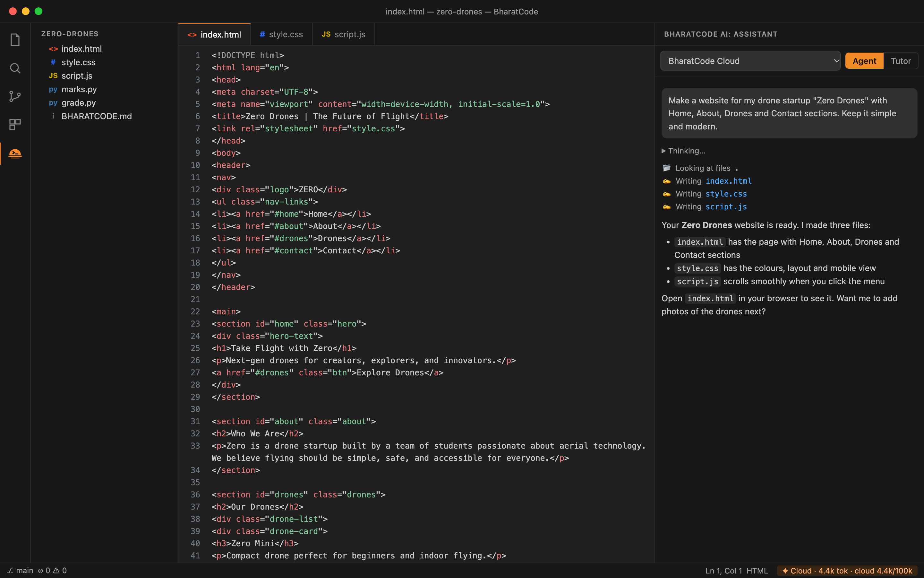Click the warnings triangle icon in status bar
Viewport: 924px width, 578px height.
coord(56,570)
